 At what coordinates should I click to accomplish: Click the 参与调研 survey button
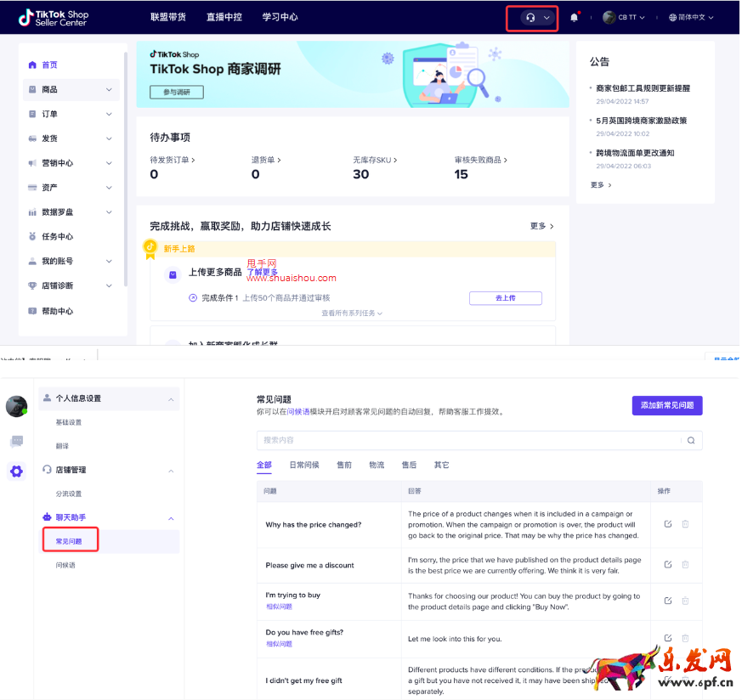tap(176, 93)
